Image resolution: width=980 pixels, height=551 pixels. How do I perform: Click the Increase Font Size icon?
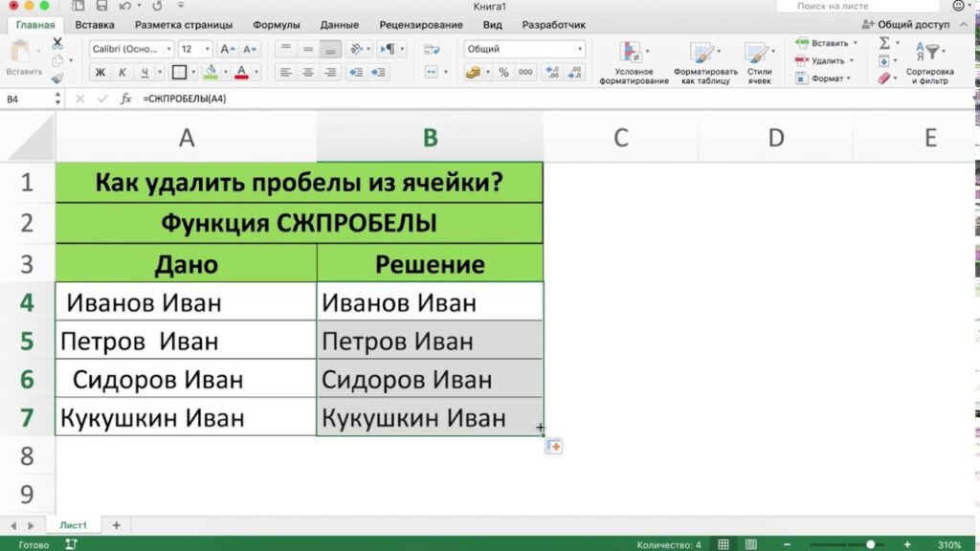[227, 49]
